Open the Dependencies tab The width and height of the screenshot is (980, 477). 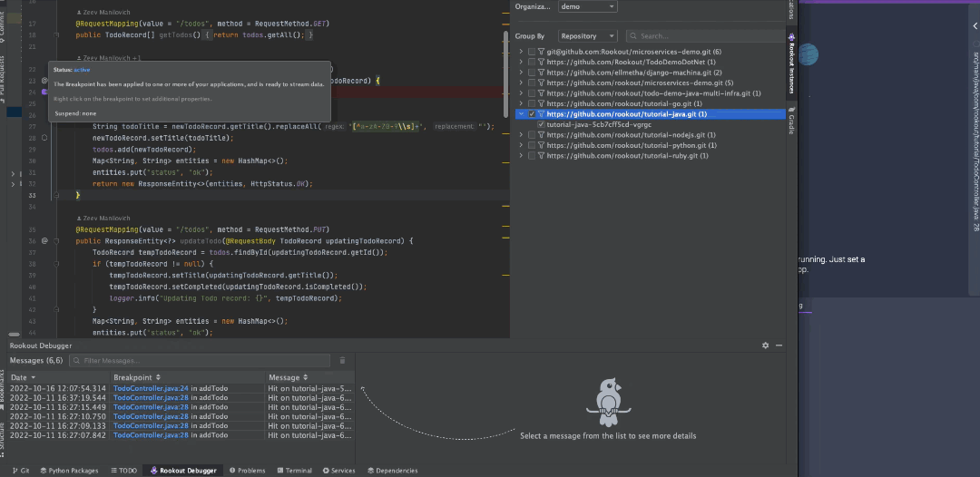[x=393, y=471]
